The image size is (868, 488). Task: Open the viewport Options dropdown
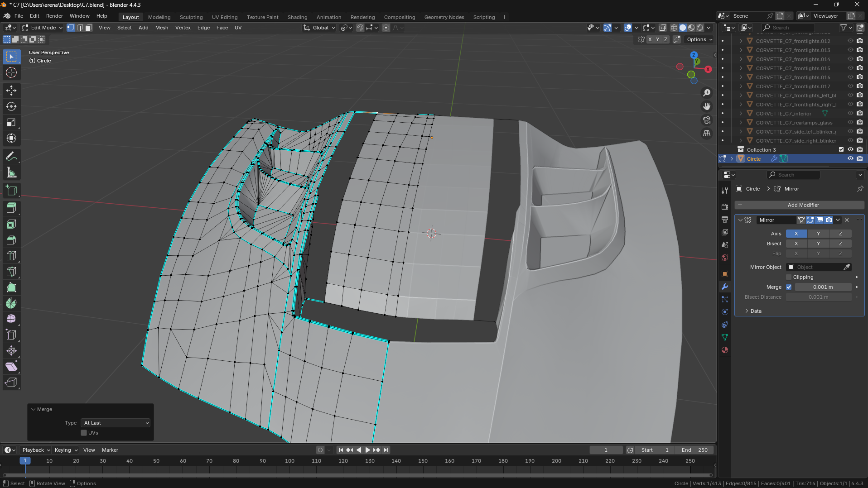pos(699,39)
